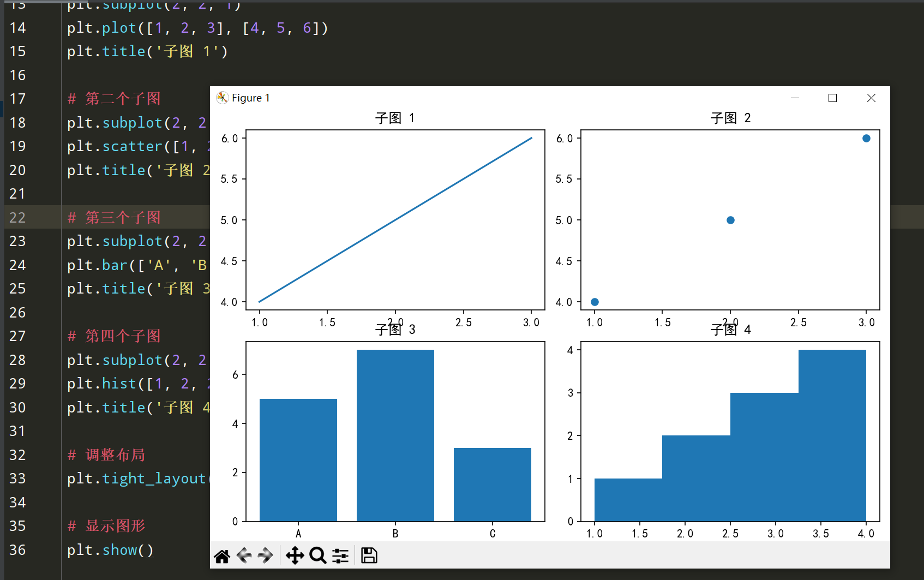Click the comment # 第二个子图
Viewport: 924px width, 580px height.
[x=114, y=99]
